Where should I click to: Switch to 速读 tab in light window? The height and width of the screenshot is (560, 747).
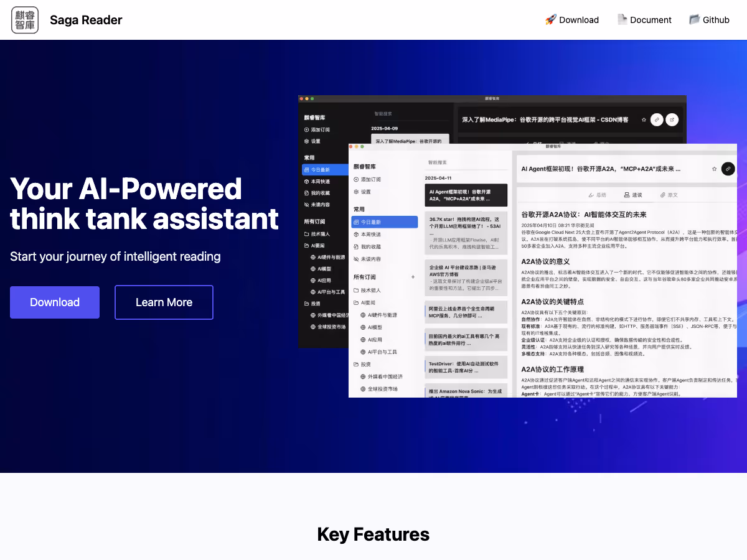633,195
